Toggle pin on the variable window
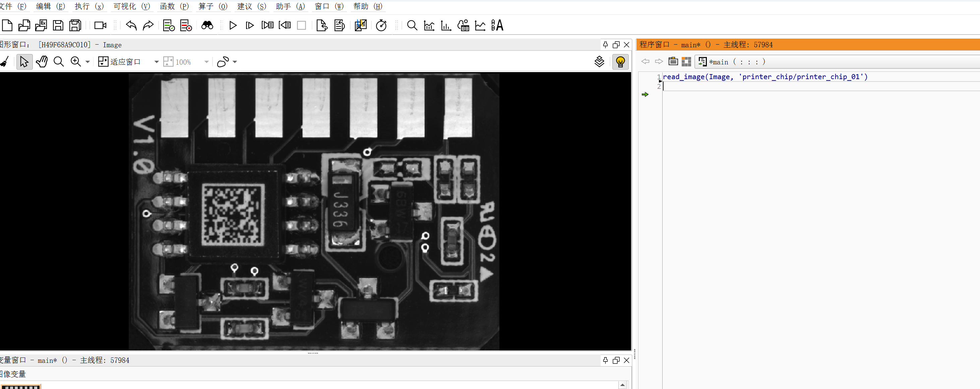Image resolution: width=980 pixels, height=389 pixels. tap(605, 360)
